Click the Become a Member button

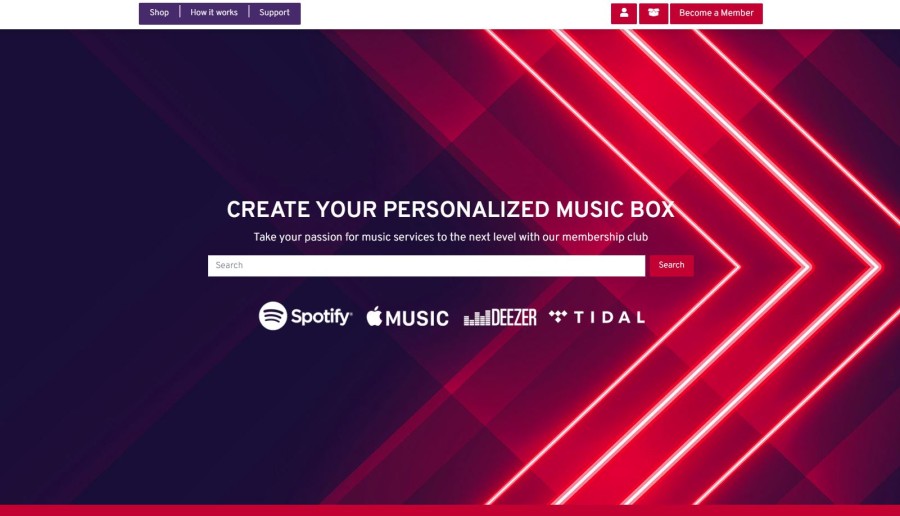point(716,13)
